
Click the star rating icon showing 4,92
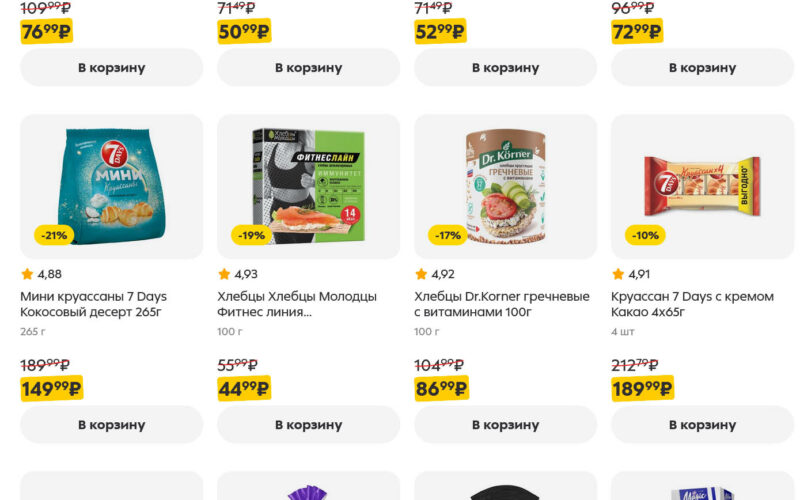tap(421, 274)
